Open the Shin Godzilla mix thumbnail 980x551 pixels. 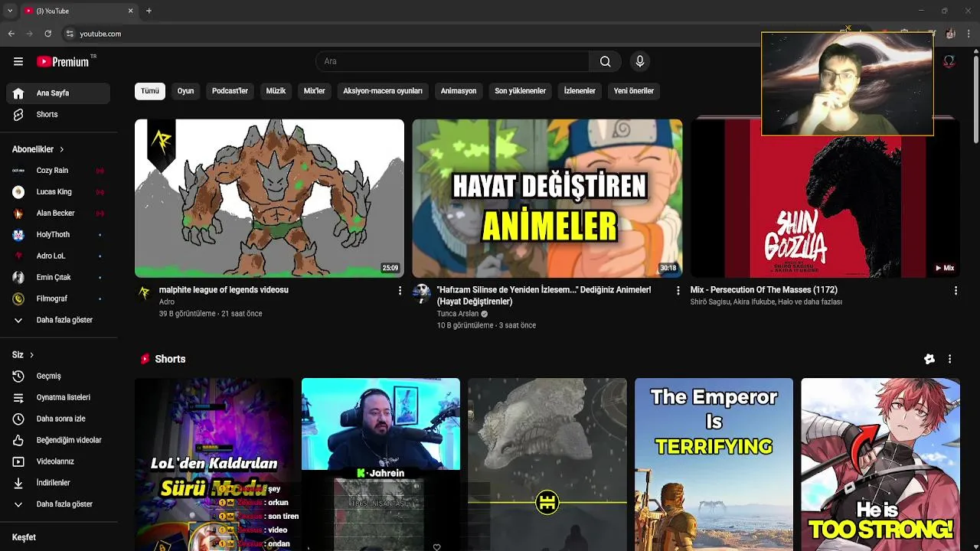click(x=825, y=198)
